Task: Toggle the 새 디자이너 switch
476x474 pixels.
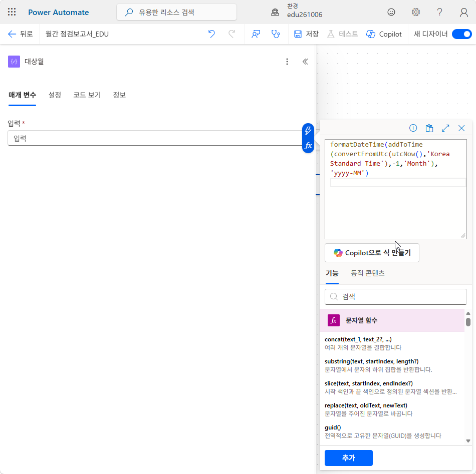Action: (x=462, y=34)
